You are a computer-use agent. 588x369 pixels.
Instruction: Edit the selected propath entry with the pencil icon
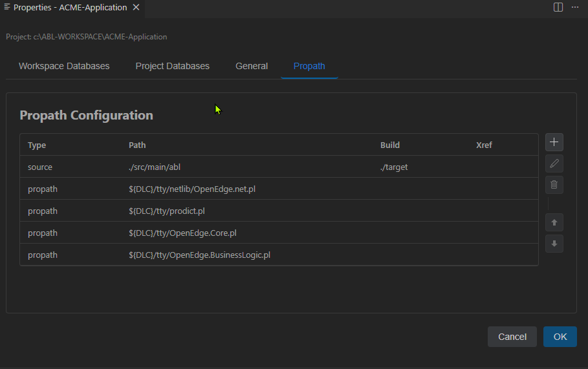click(x=554, y=163)
